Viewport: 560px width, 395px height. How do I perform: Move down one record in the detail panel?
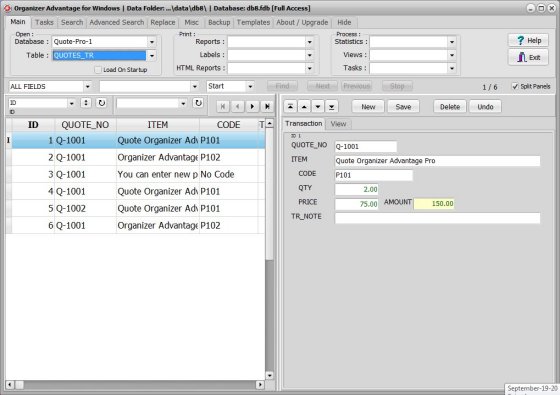[318, 106]
